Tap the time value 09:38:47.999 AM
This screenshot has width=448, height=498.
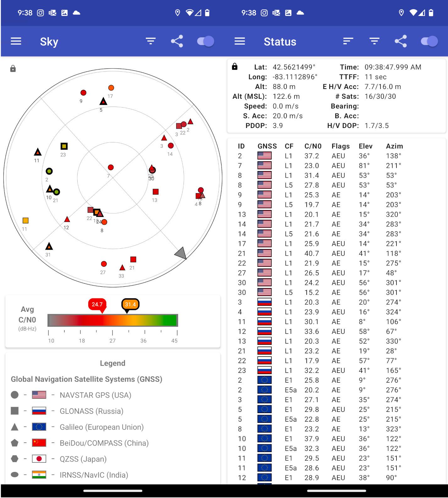click(393, 67)
